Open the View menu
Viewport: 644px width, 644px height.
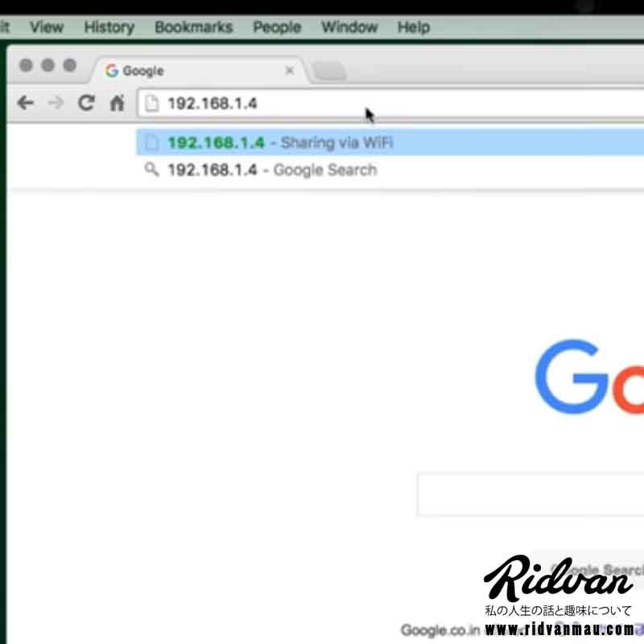[47, 27]
